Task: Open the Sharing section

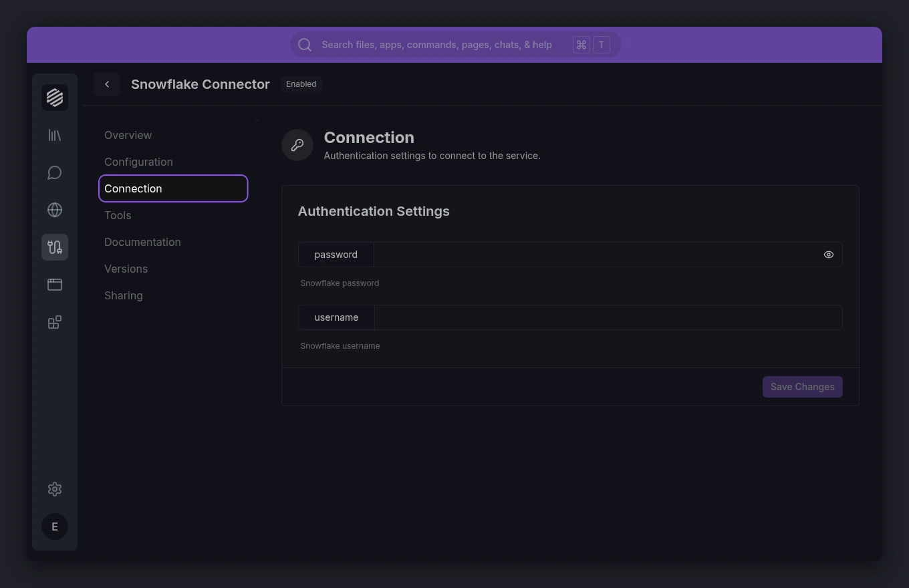Action: click(x=173, y=295)
